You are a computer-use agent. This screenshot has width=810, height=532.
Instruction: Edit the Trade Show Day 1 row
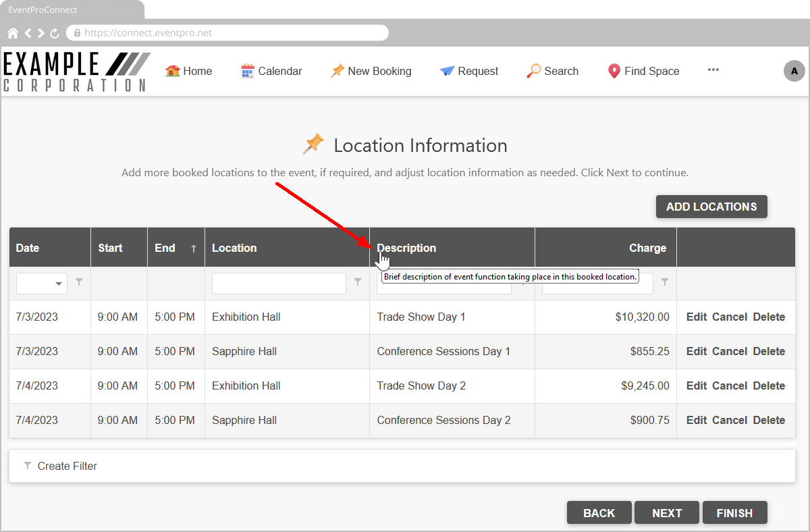(697, 317)
